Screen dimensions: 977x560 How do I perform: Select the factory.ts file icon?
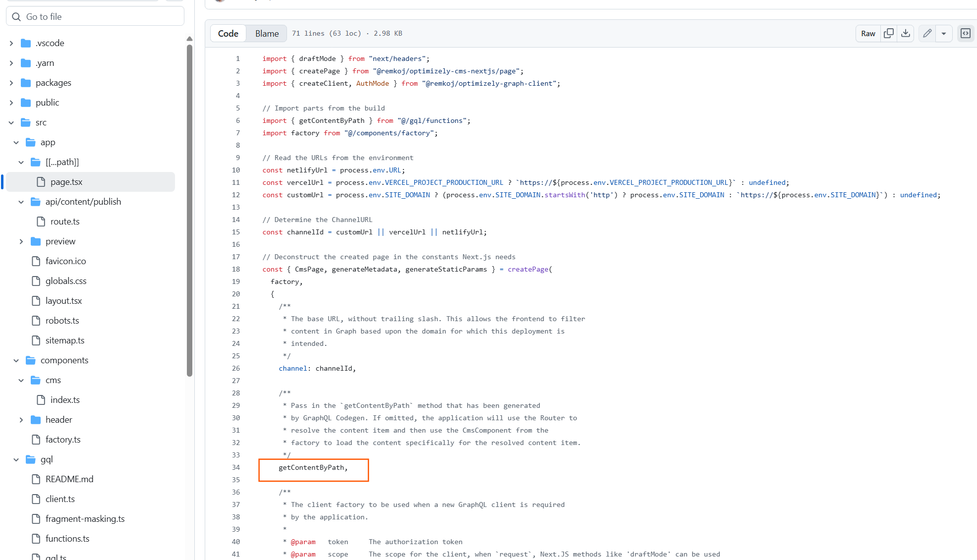tap(36, 440)
